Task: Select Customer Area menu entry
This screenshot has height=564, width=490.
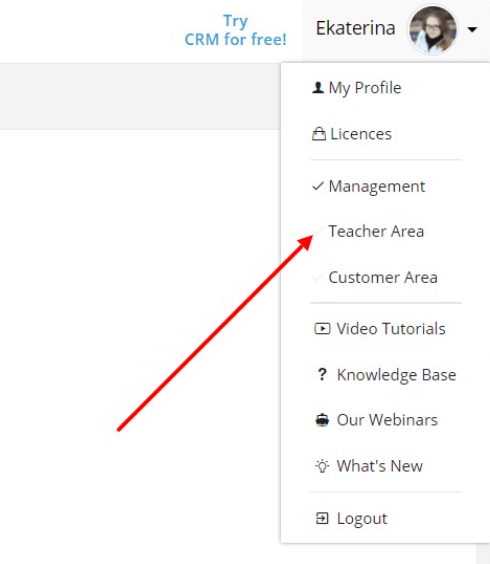Action: [385, 277]
